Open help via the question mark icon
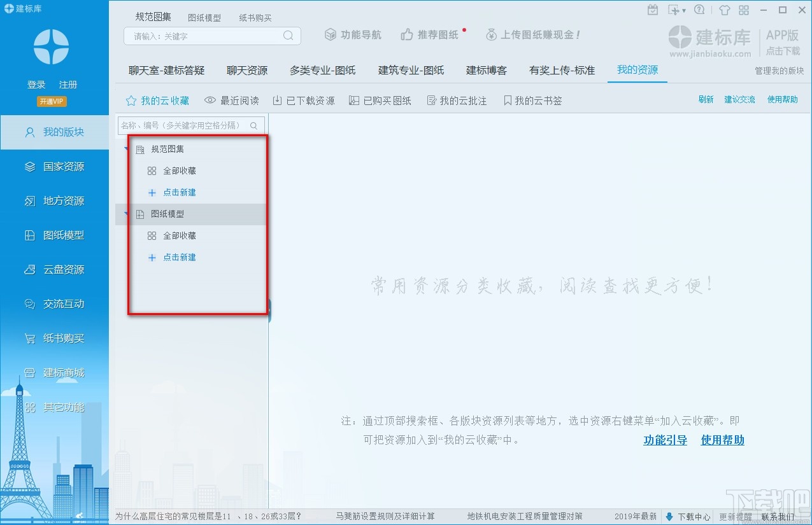This screenshot has height=525, width=812. pos(699,10)
